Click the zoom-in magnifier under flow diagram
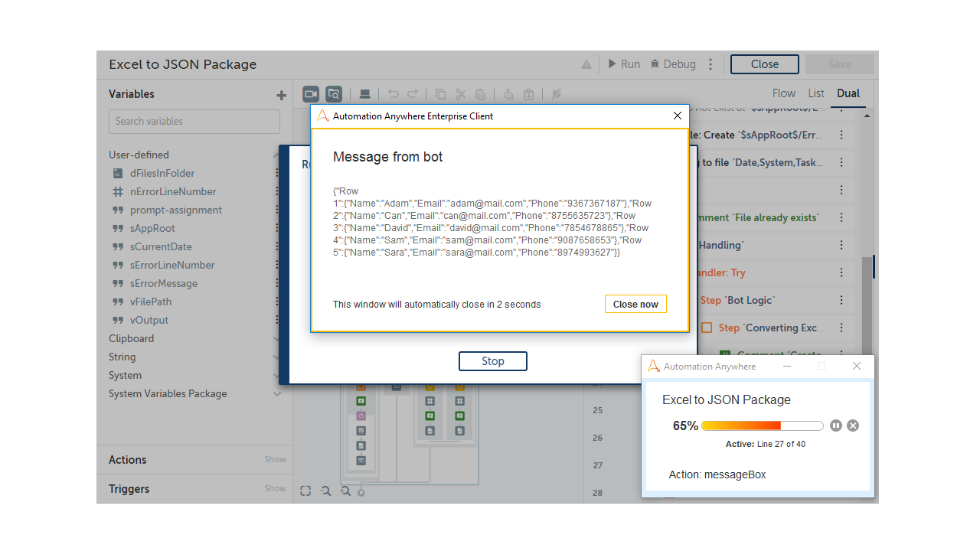The width and height of the screenshot is (980, 551). pos(345,491)
